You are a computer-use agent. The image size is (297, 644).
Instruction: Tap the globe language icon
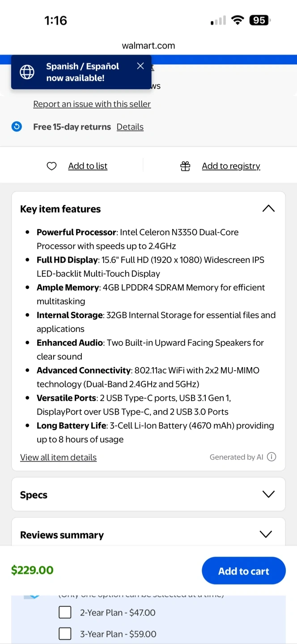pyautogui.click(x=27, y=72)
